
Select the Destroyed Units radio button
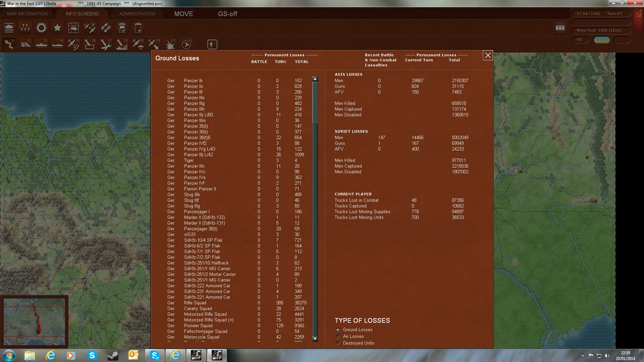click(338, 343)
